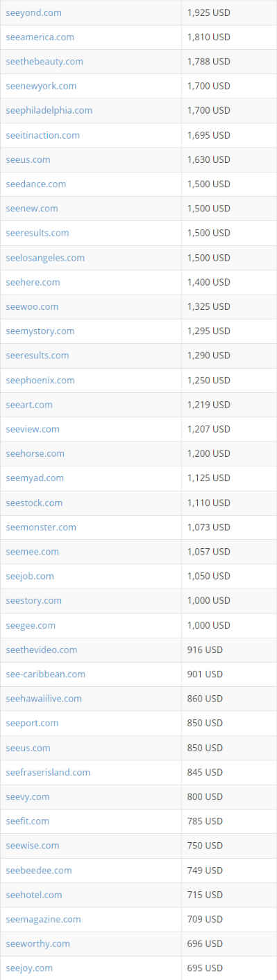Open seefraserisland.com link
The width and height of the screenshot is (277, 980).
point(48,772)
